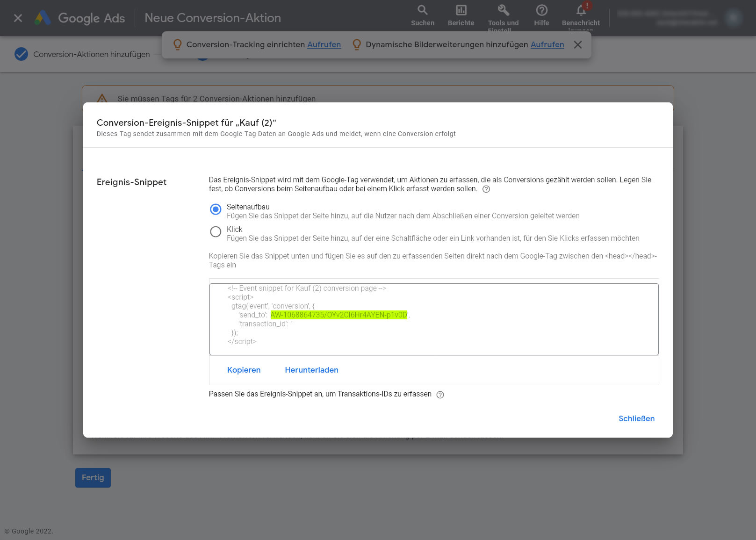756x540 pixels.
Task: Open Aufrufen link for Conversion-Tracking einrichten
Action: pos(324,45)
